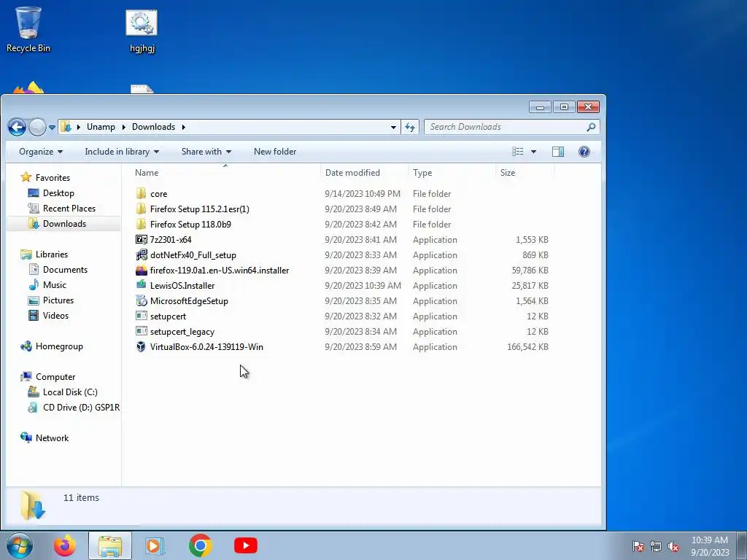Open the Organize menu
The height and width of the screenshot is (560, 747).
pyautogui.click(x=41, y=152)
